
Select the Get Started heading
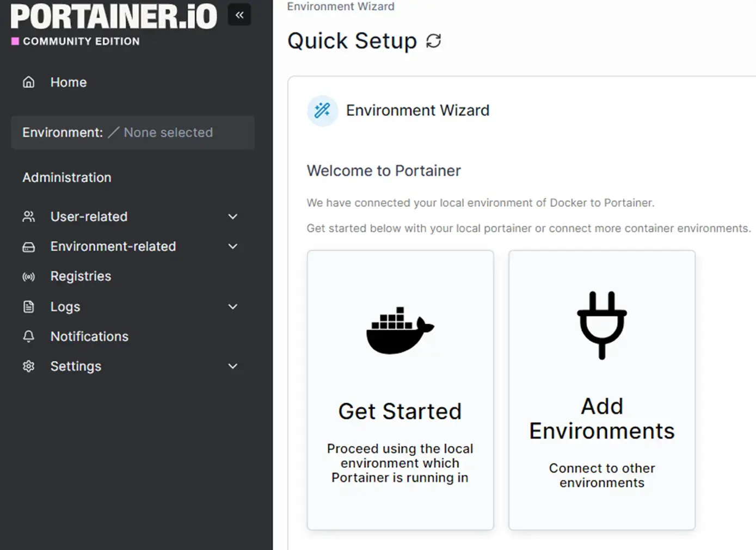400,411
